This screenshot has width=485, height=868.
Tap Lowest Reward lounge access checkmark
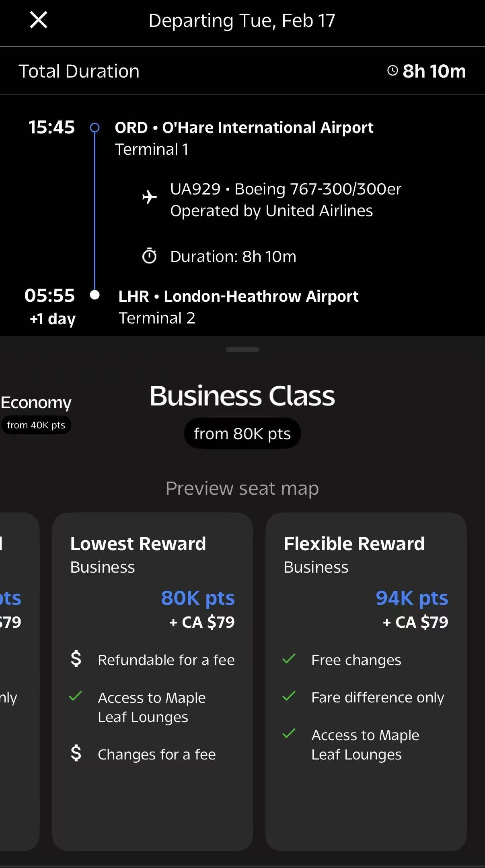click(x=76, y=696)
